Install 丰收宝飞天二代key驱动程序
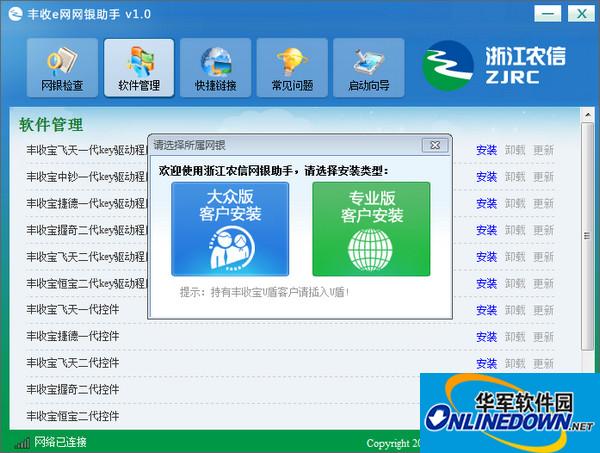This screenshot has height=453, width=600. coord(486,257)
